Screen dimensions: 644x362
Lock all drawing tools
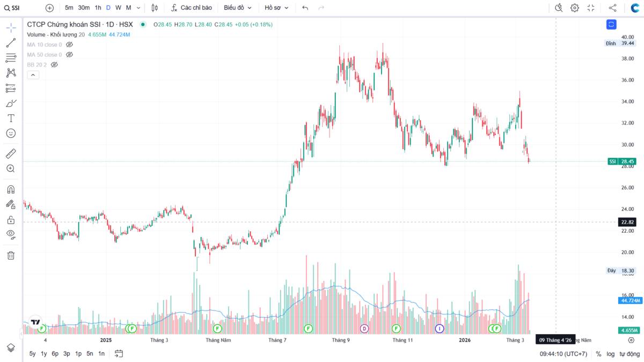coord(11,219)
